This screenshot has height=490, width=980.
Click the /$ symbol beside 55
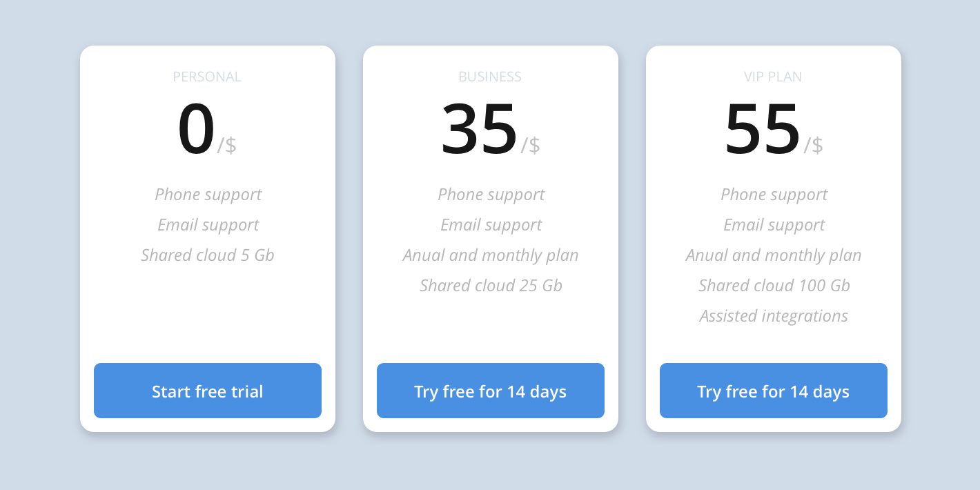pyautogui.click(x=814, y=145)
